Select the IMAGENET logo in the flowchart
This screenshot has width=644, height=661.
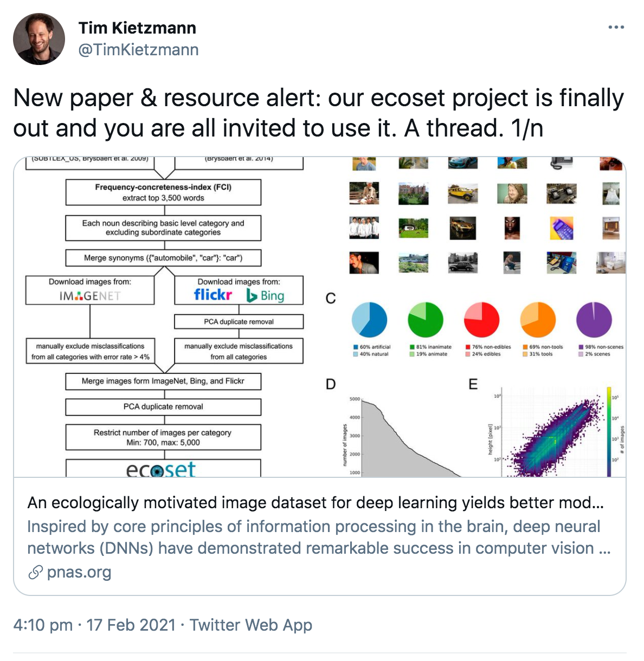[x=90, y=296]
